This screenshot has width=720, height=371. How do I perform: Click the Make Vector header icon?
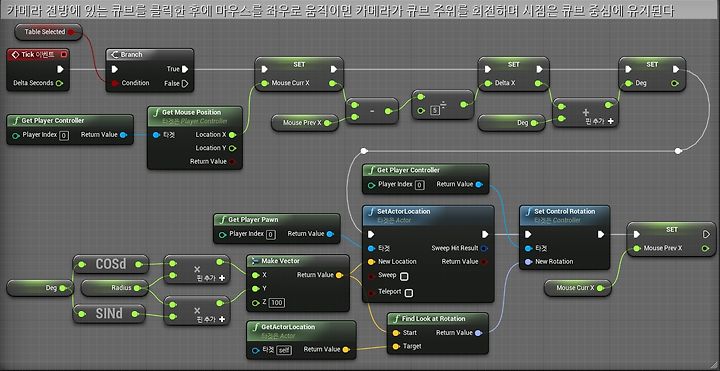(255, 261)
